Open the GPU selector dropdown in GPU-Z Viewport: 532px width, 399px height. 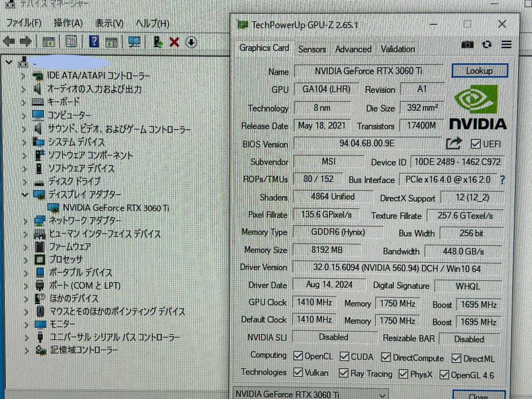[310, 394]
